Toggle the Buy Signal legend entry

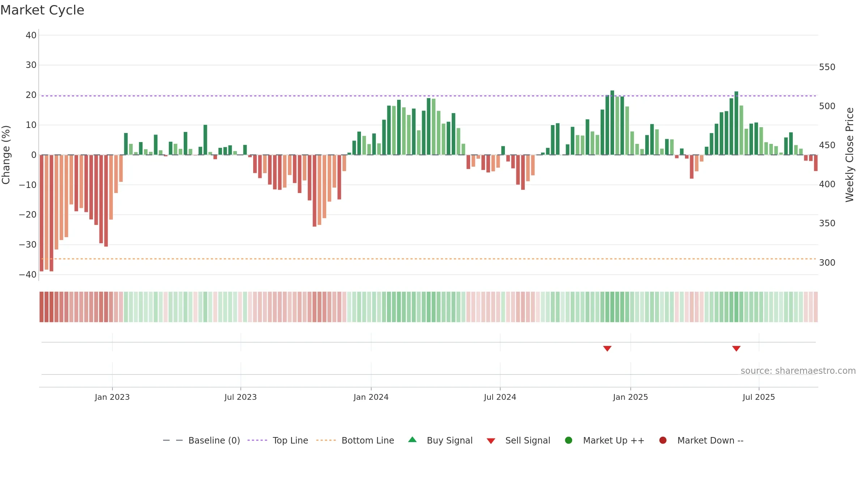[440, 440]
